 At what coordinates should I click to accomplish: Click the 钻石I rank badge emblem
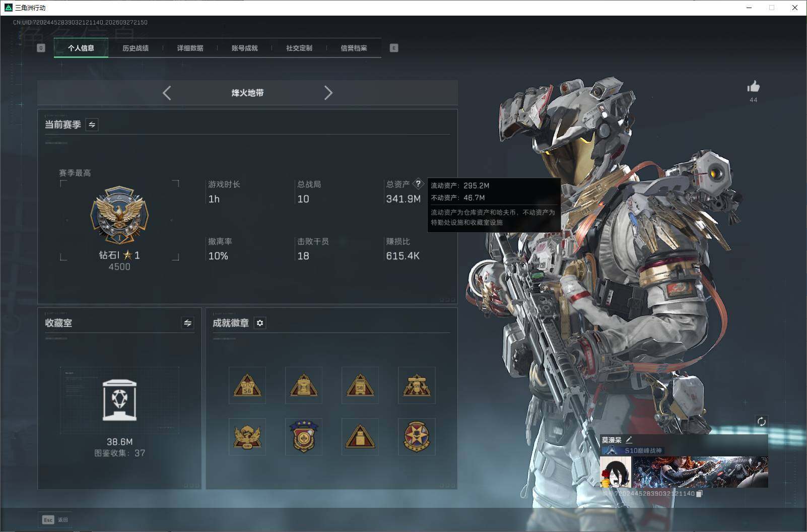tap(119, 216)
